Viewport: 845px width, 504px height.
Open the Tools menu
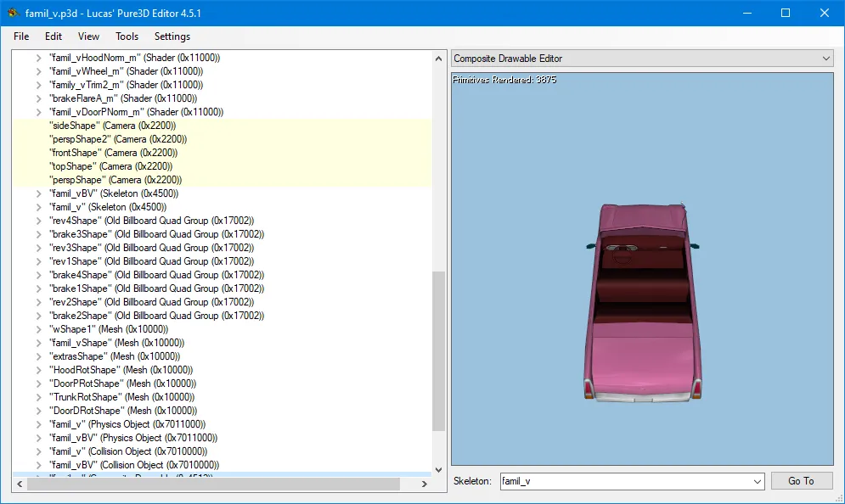(x=127, y=36)
